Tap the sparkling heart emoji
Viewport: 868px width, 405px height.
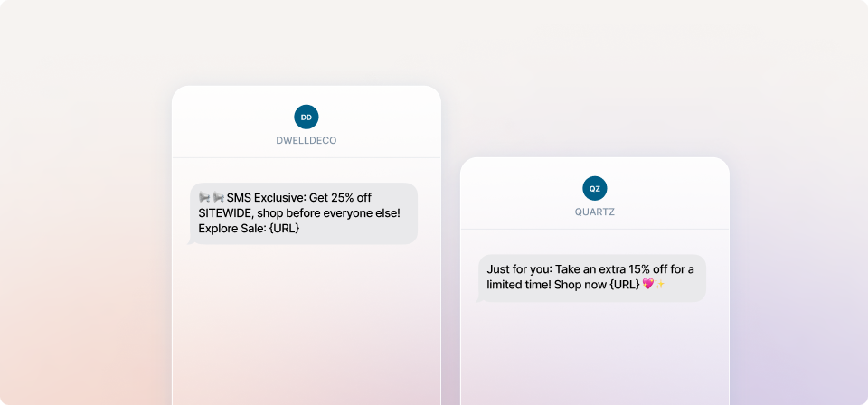tap(648, 284)
